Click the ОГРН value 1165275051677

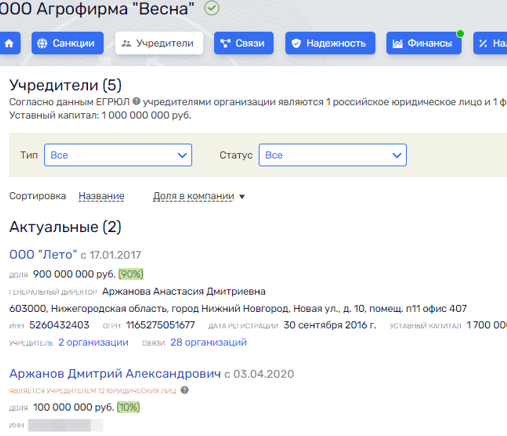coord(160,325)
